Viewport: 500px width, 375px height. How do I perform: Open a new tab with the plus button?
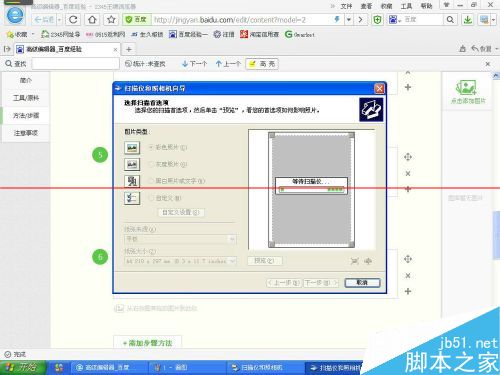(129, 49)
